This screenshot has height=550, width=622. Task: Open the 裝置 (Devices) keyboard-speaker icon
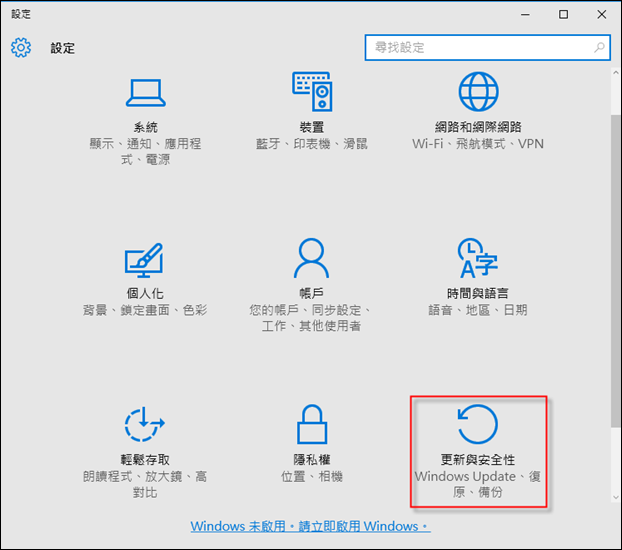tap(312, 92)
